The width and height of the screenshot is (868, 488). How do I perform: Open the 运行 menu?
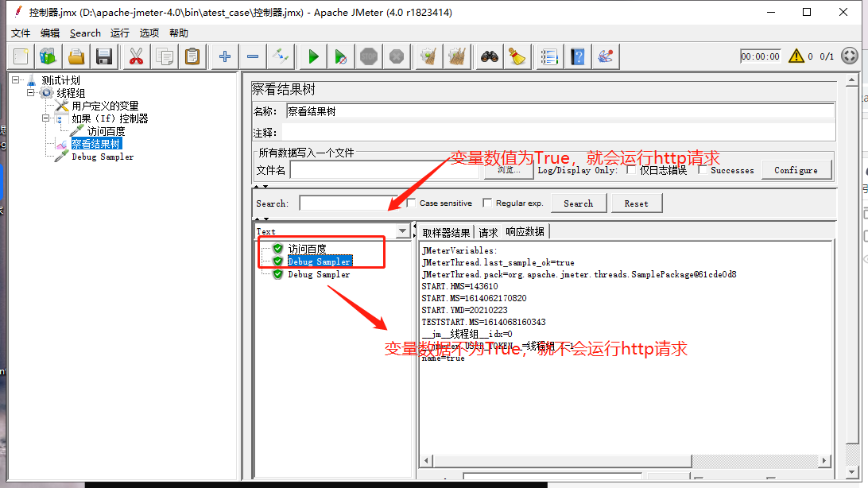[x=119, y=33]
